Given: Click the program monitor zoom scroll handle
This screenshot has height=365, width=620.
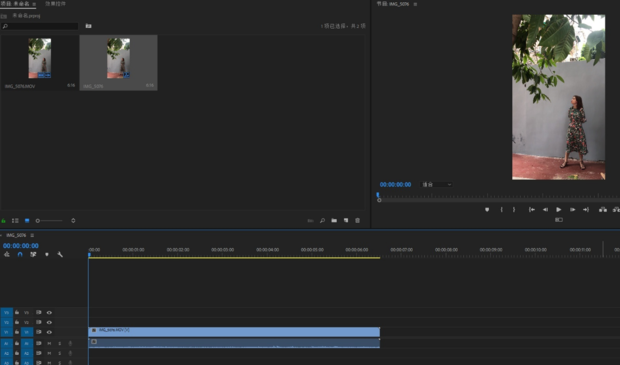Looking at the screenshot, I should pyautogui.click(x=379, y=200).
